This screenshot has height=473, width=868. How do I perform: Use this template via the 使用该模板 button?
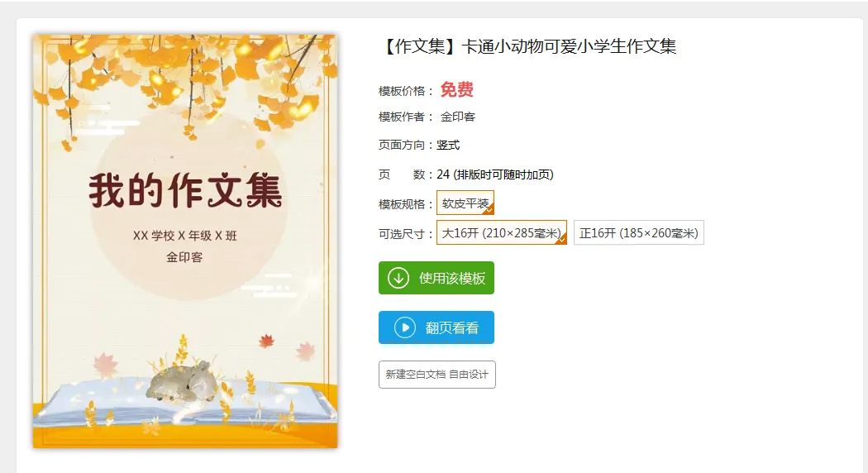pos(436,278)
